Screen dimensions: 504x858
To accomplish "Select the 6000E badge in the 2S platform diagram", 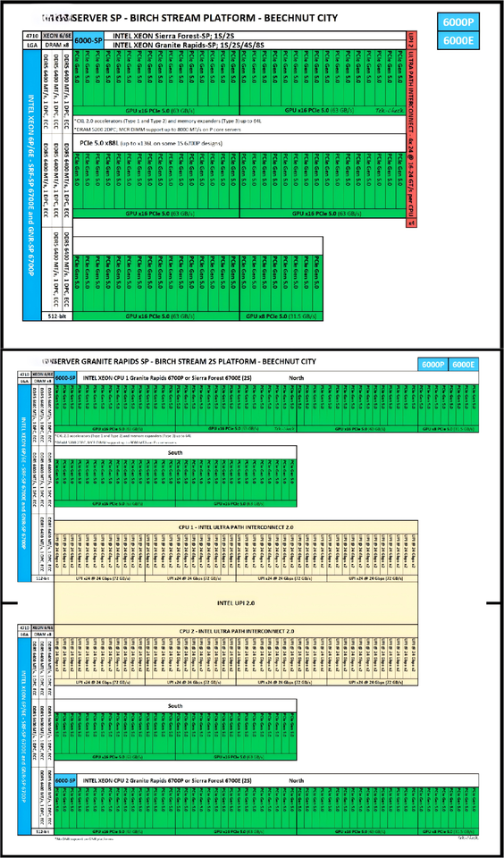I will pyautogui.click(x=464, y=365).
